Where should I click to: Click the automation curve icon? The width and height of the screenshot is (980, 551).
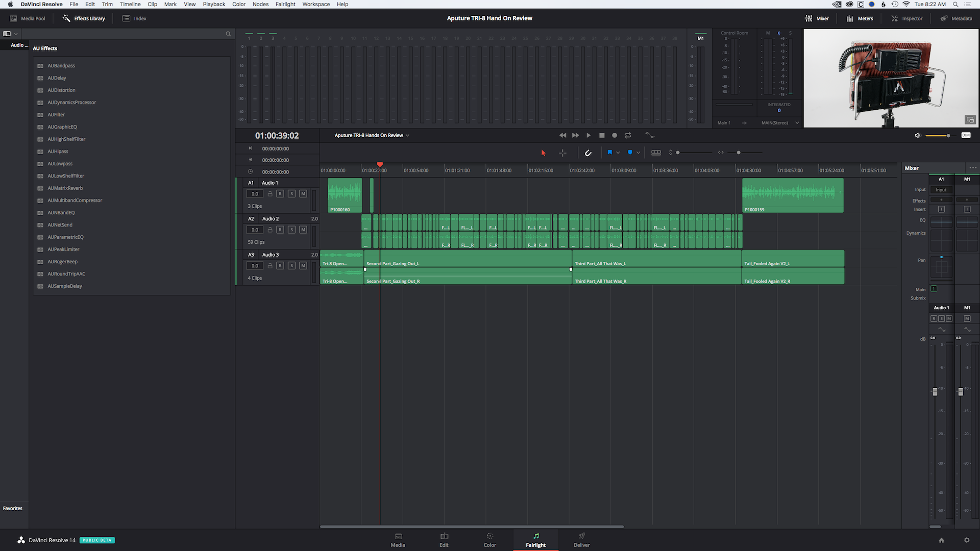(649, 135)
